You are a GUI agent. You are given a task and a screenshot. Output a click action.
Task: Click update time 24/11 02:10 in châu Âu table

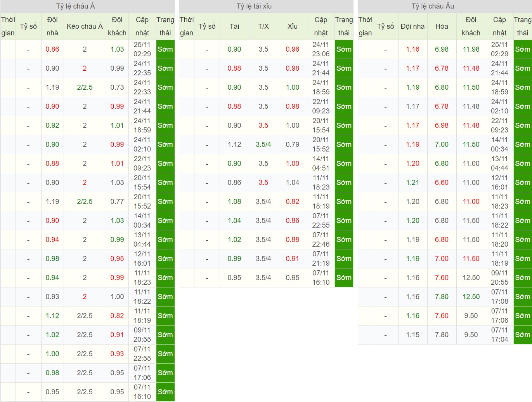(x=499, y=106)
